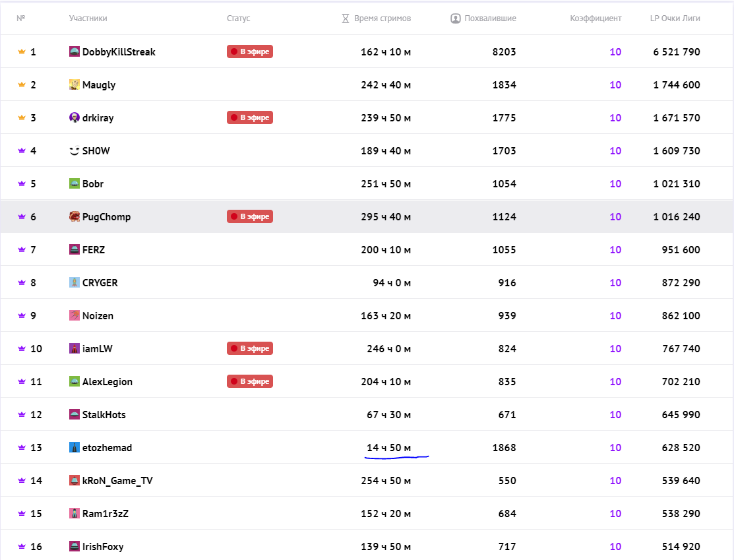
Task: Click the LP Очки Лиги column header
Action: [x=675, y=18]
